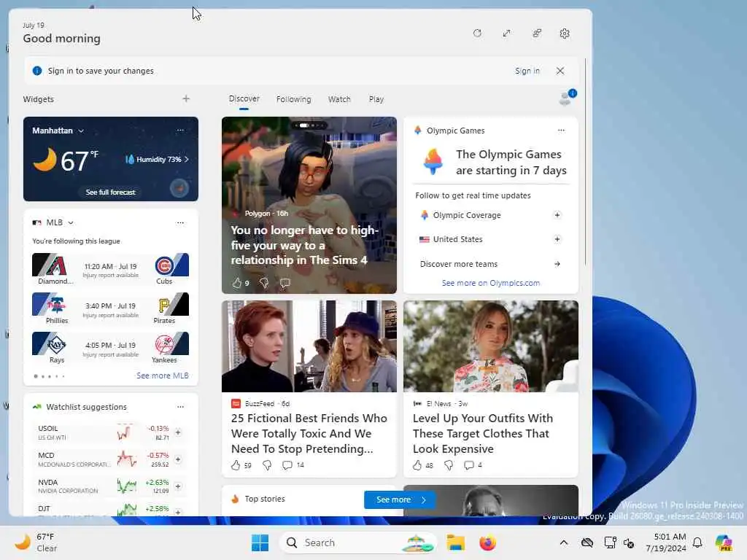This screenshot has height=560, width=747.
Task: Select carousel indicator on Sims article
Action: click(309, 125)
